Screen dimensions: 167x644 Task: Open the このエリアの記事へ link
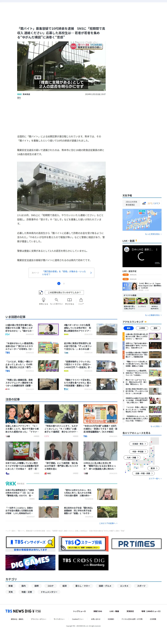pyautogui.click(x=108, y=523)
